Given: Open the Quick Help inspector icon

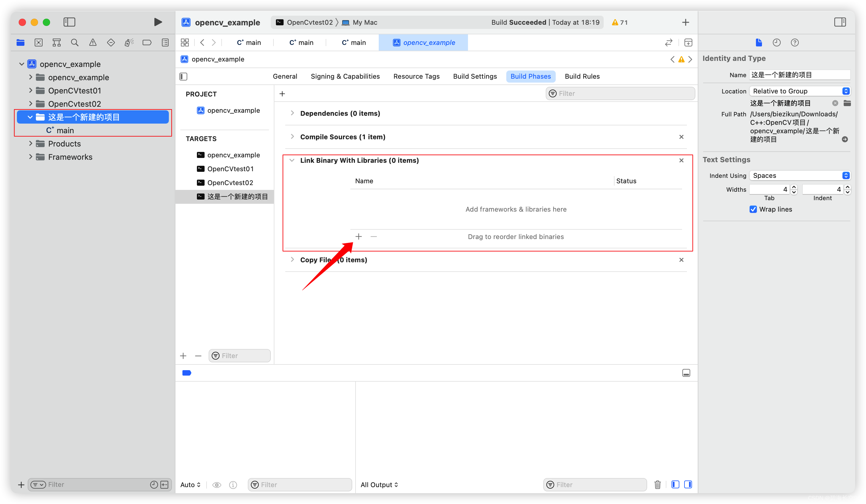Looking at the screenshot, I should 795,43.
